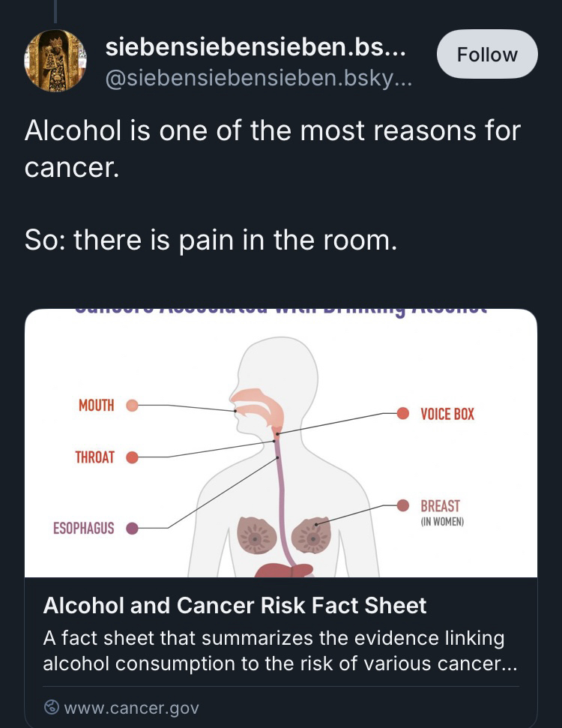
Task: Click the MOUTH label in the diagram
Action: (96, 406)
